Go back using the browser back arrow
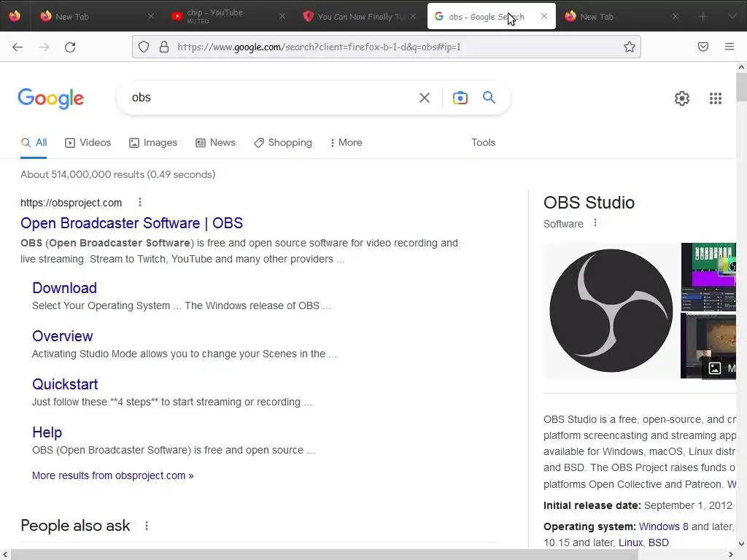This screenshot has height=560, width=747. coord(18,47)
